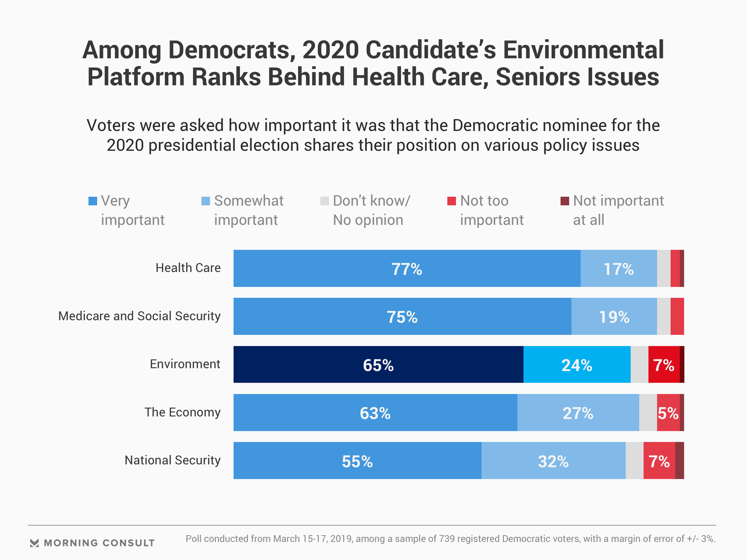Click the 'Very important' legend color square
The height and width of the screenshot is (560, 747).
click(x=93, y=201)
